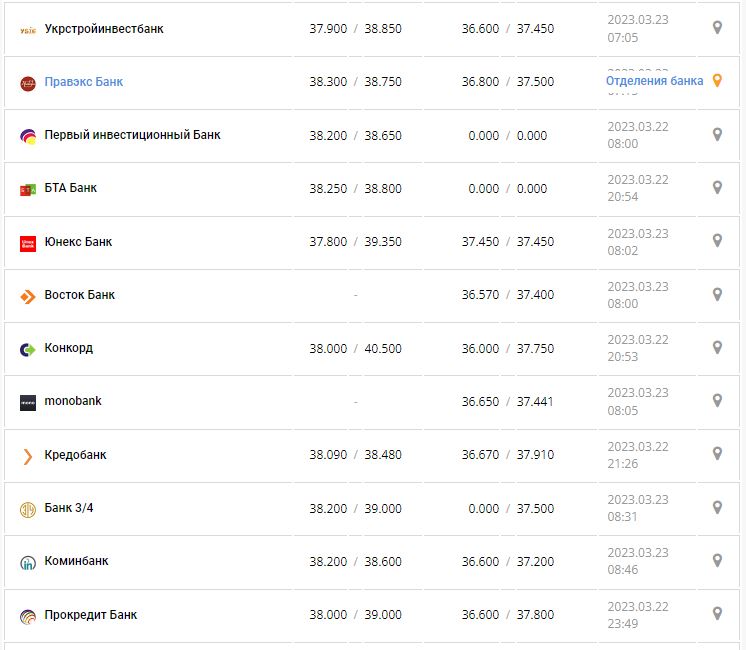Open the Укрстройинвестбанк bank name
This screenshot has width=746, height=650.
104,29
